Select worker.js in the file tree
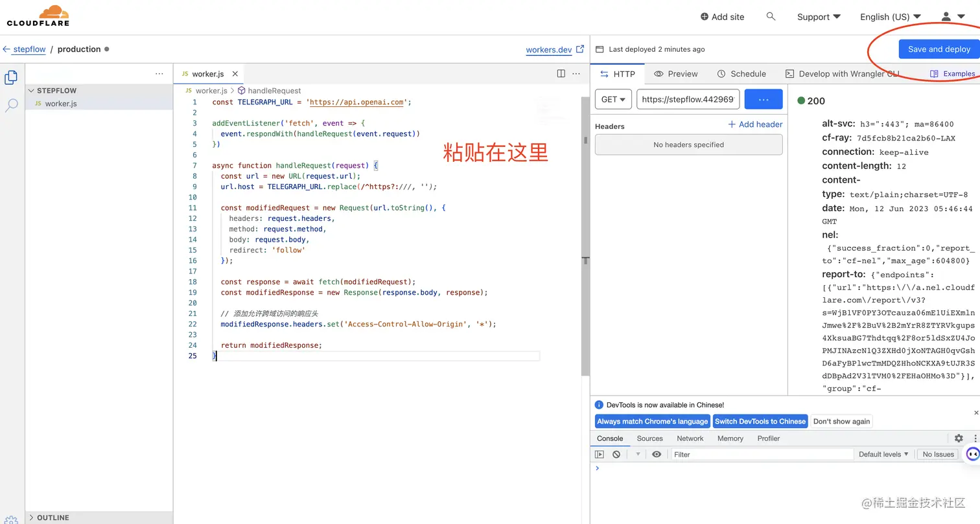The height and width of the screenshot is (524, 980). 61,104
